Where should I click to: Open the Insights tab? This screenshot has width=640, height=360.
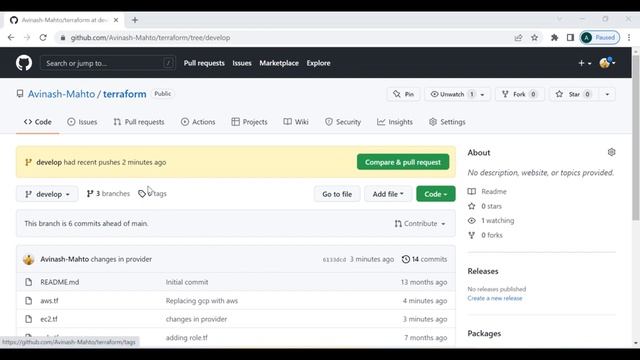click(x=395, y=122)
